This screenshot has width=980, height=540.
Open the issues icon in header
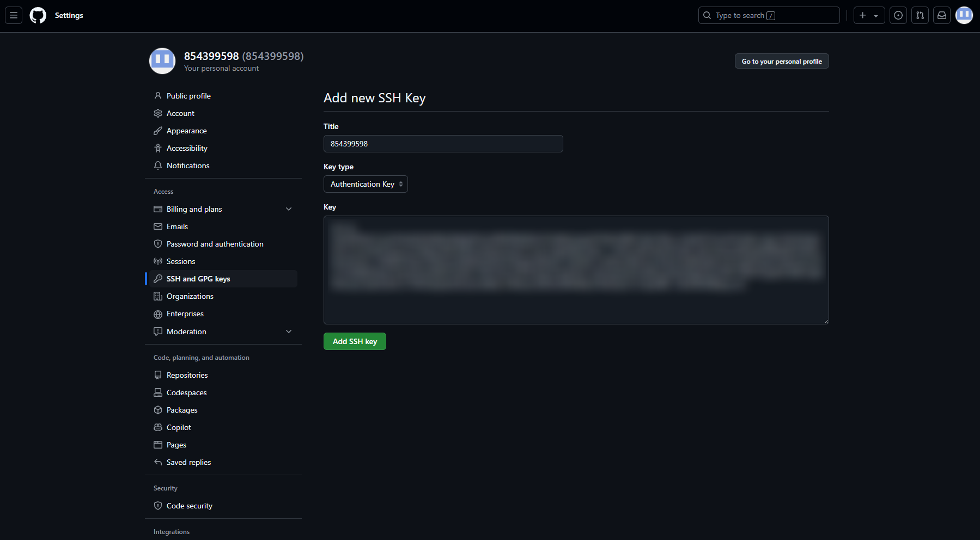898,15
